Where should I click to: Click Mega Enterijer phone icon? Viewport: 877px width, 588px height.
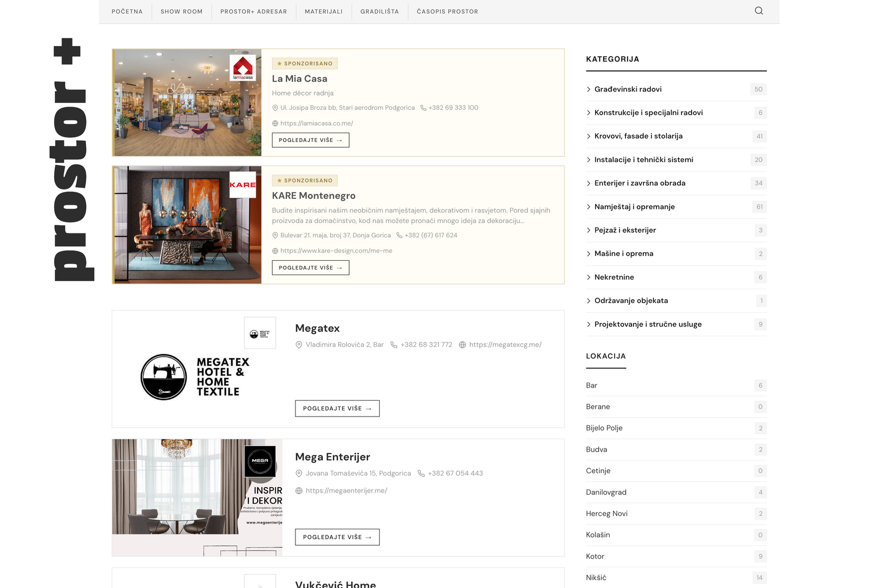click(x=421, y=473)
